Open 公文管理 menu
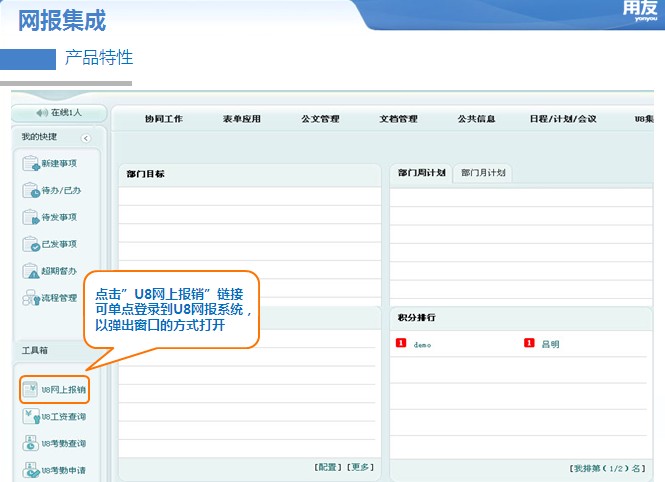 [320, 119]
